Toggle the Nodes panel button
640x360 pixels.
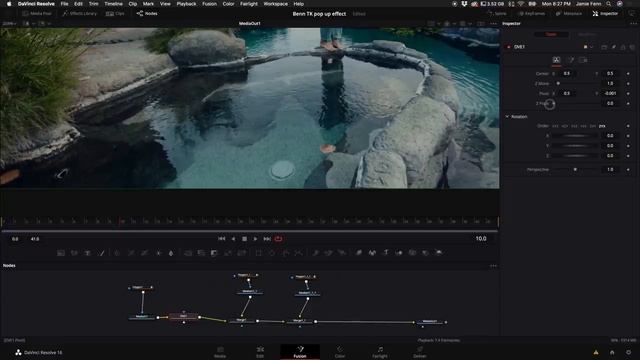pos(147,13)
